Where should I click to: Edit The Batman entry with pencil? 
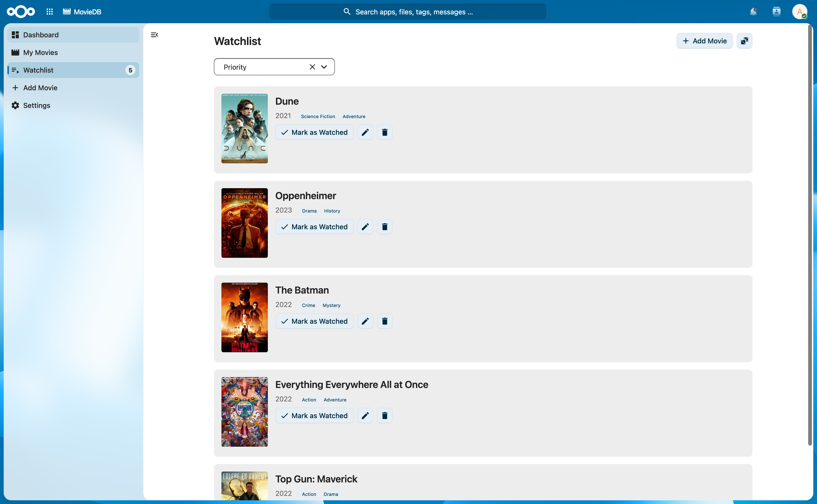365,321
